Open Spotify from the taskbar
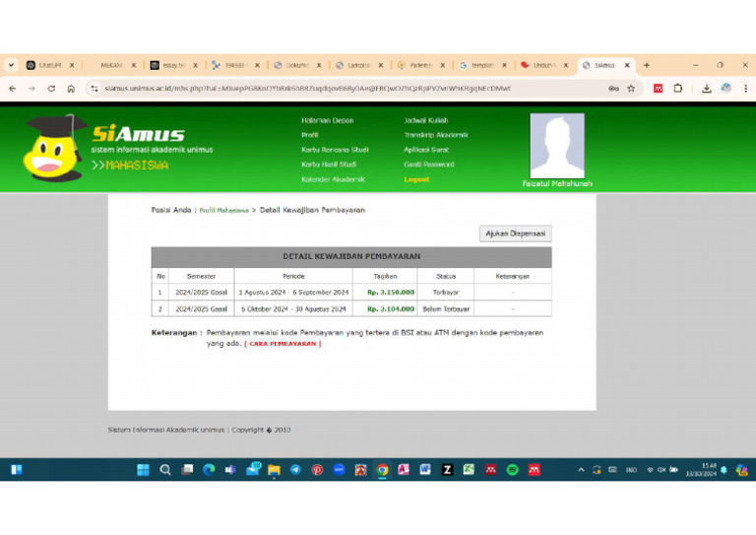Viewport: 756px width, 535px height. [x=513, y=470]
